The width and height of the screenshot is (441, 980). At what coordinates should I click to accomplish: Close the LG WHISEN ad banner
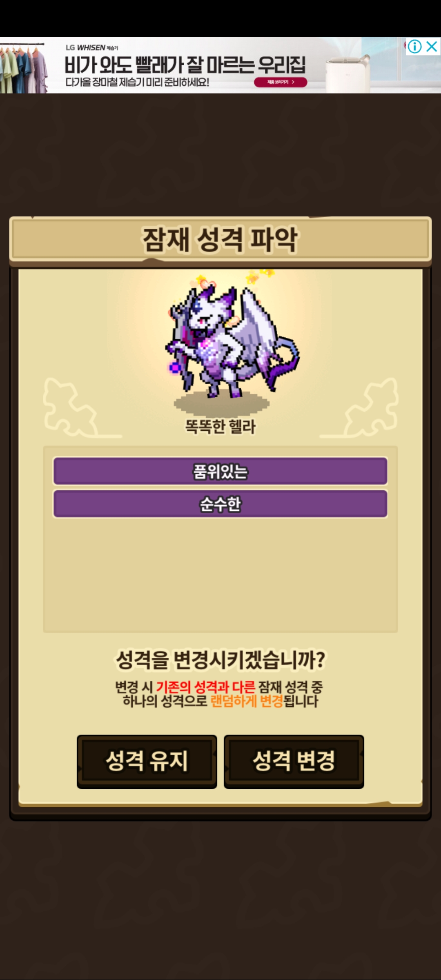point(432,47)
